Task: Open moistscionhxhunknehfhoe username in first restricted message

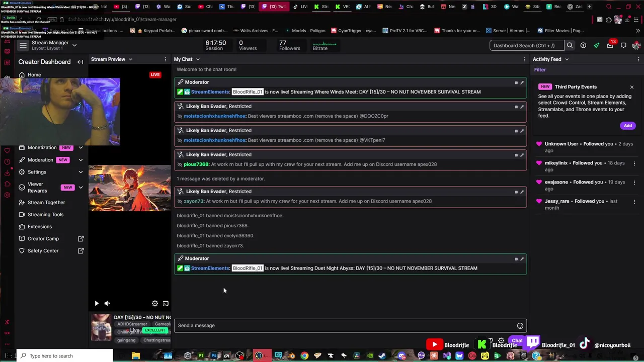Action: 214,116
